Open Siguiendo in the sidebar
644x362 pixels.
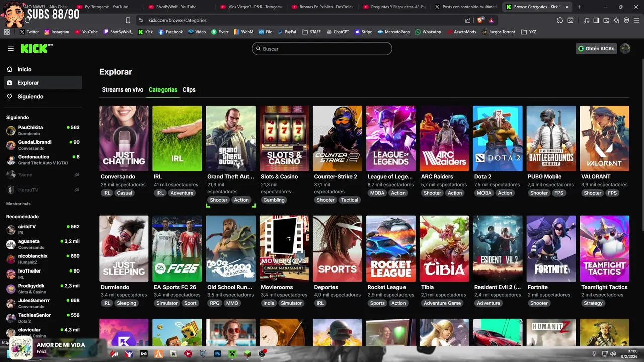(43, 96)
